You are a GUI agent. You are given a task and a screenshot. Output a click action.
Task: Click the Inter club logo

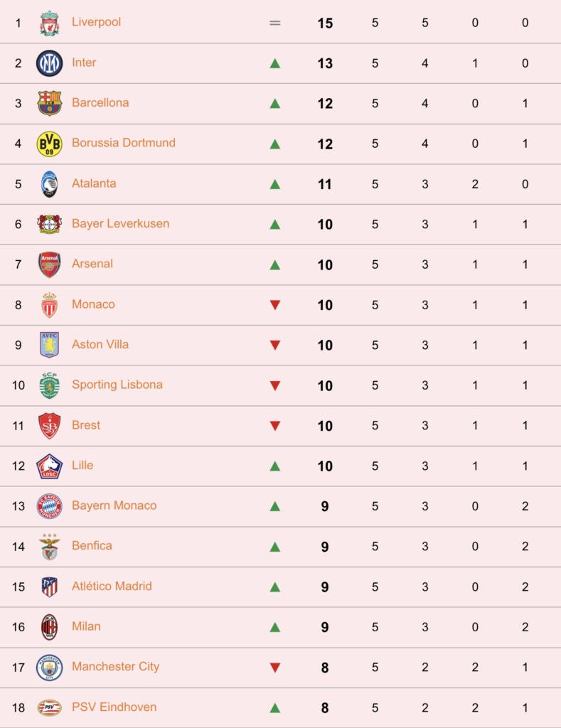[49, 63]
